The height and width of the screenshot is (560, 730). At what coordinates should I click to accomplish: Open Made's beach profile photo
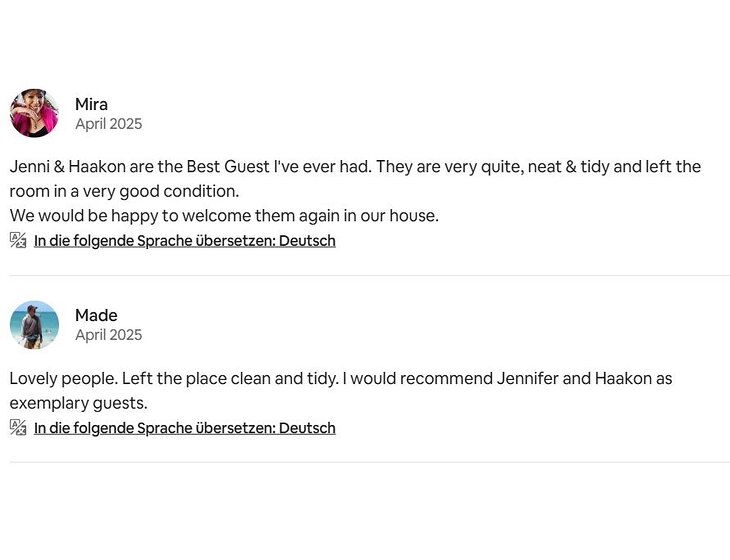34,325
